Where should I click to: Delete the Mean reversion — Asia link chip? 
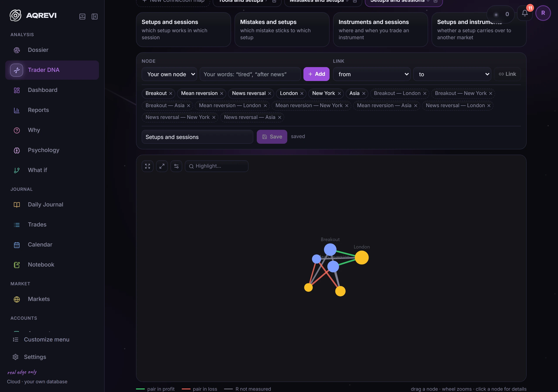[416, 106]
